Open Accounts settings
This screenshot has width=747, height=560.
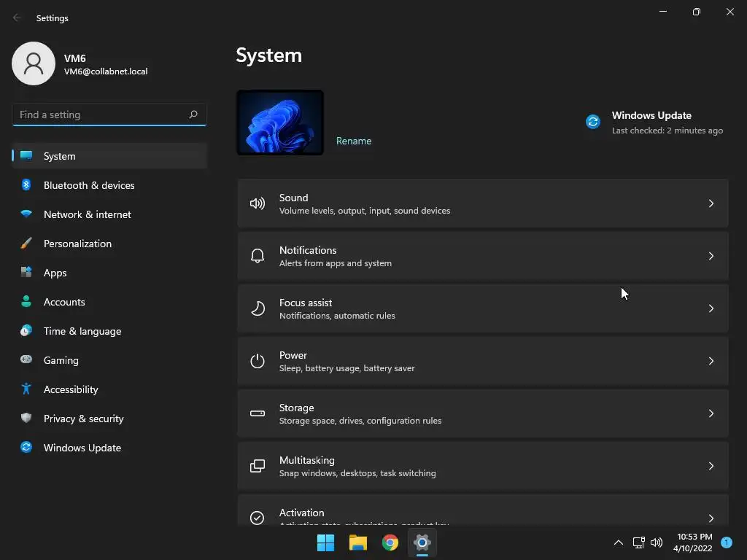click(x=109, y=301)
